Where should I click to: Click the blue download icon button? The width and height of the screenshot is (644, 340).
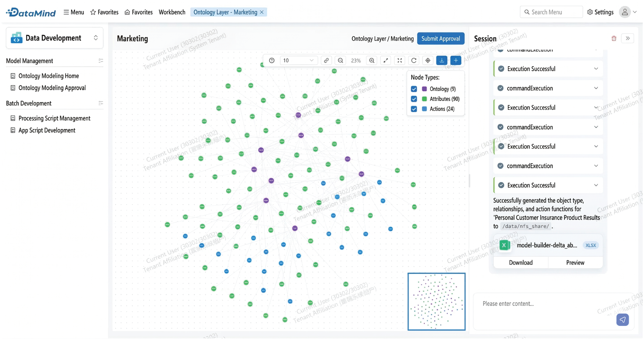point(442,60)
